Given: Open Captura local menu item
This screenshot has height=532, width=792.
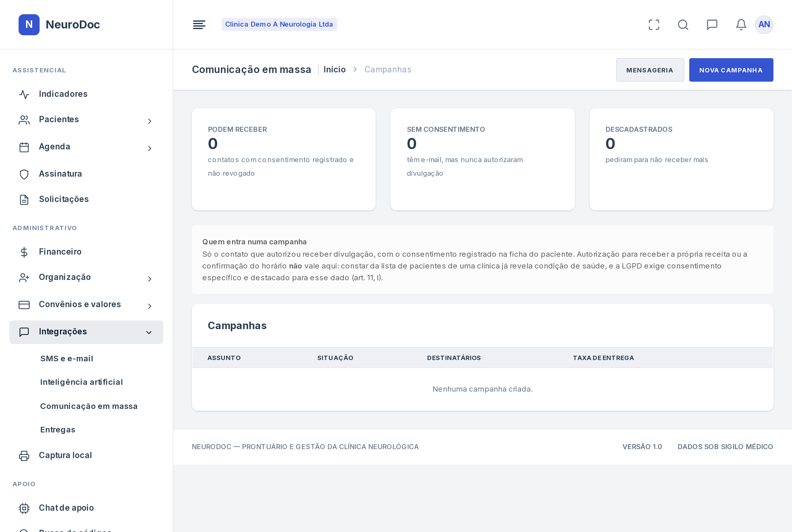Looking at the screenshot, I should [86, 455].
